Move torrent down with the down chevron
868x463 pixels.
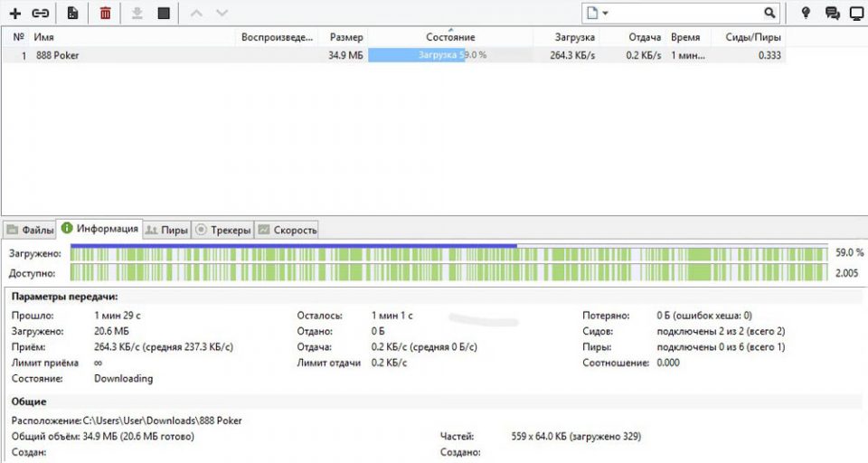[222, 13]
